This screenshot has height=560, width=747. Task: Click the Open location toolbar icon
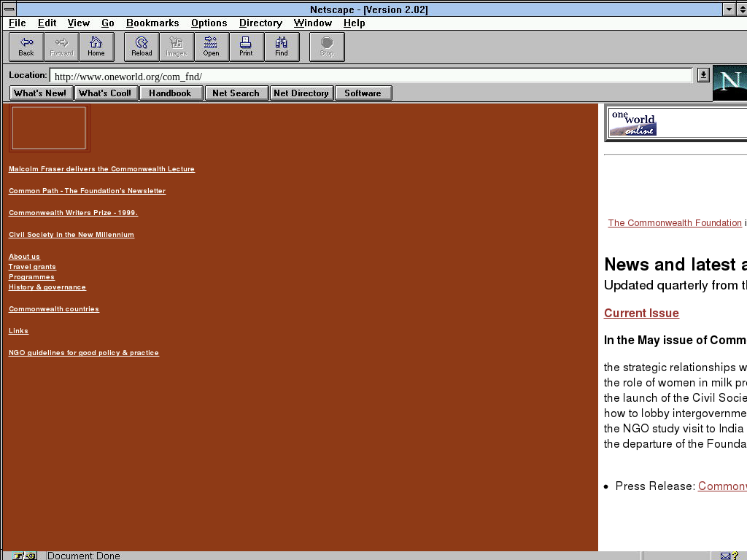pos(211,47)
